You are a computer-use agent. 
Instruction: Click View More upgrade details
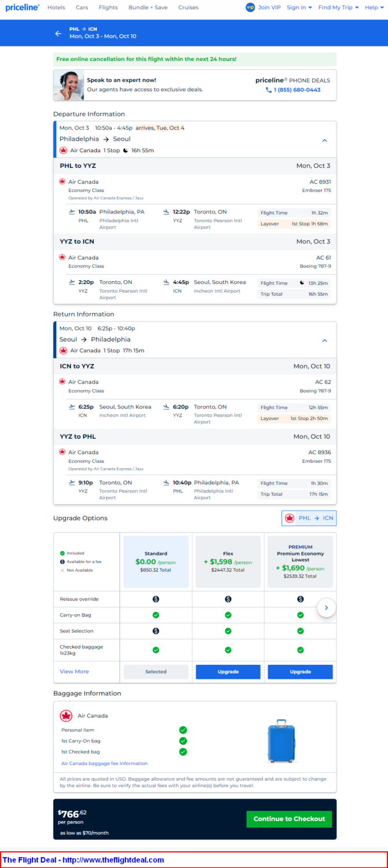74,671
